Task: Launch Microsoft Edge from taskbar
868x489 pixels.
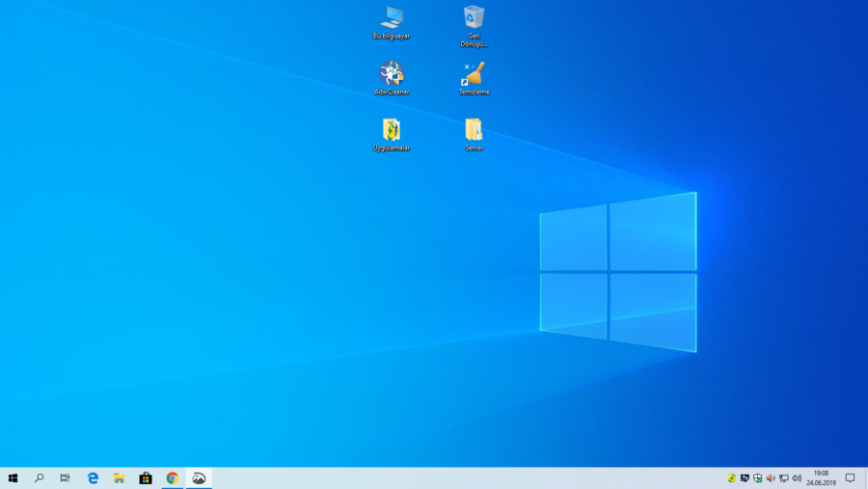Action: coord(93,478)
